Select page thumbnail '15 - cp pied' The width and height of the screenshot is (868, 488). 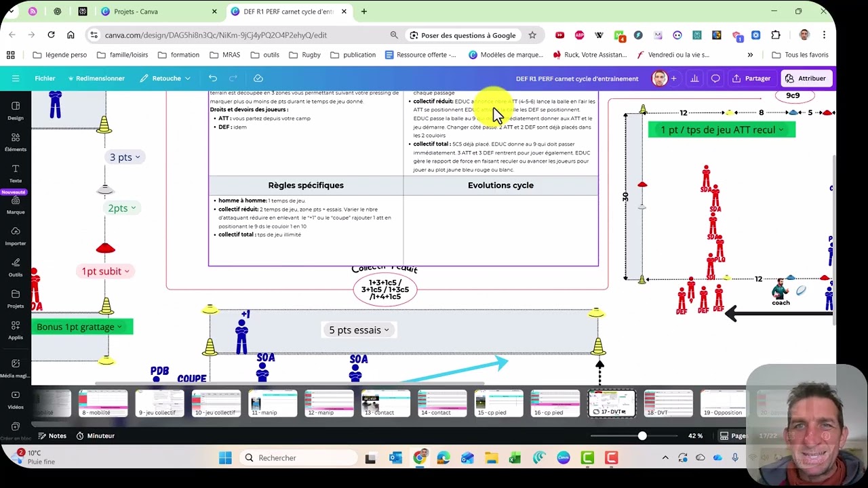click(x=498, y=403)
